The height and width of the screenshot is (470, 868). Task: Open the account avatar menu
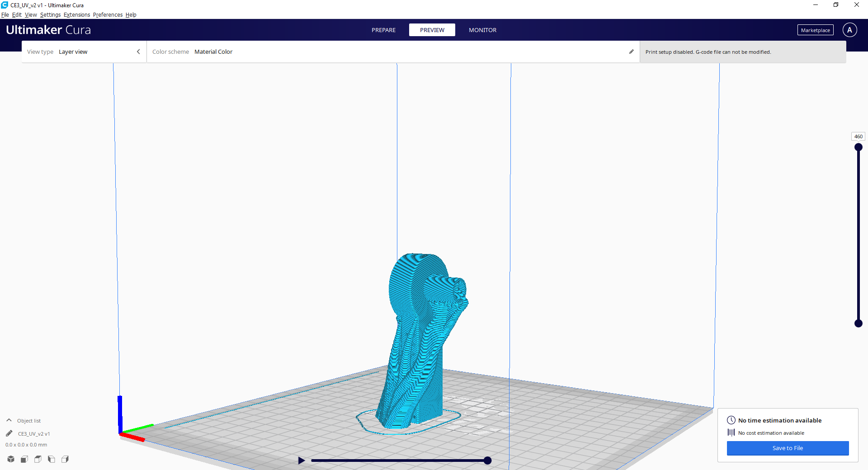tap(850, 30)
